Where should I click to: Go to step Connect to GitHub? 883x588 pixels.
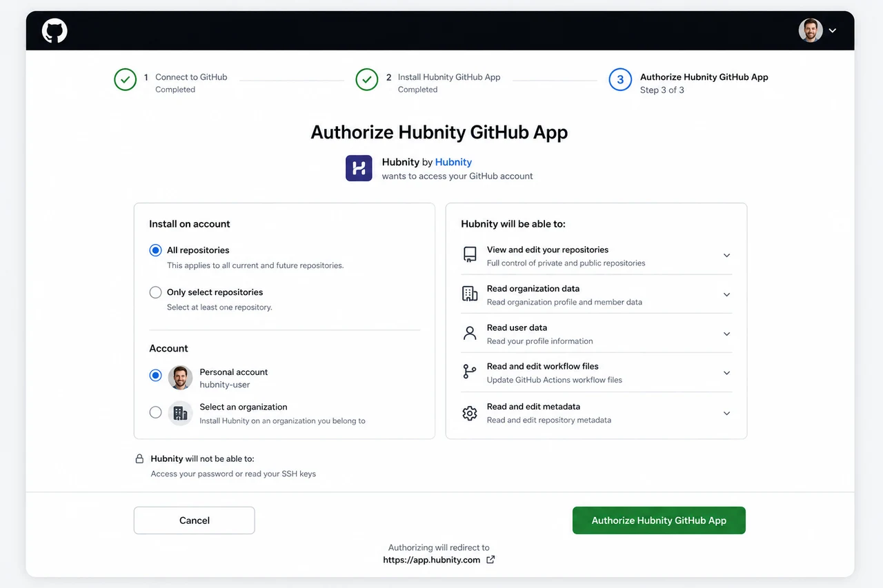[191, 77]
